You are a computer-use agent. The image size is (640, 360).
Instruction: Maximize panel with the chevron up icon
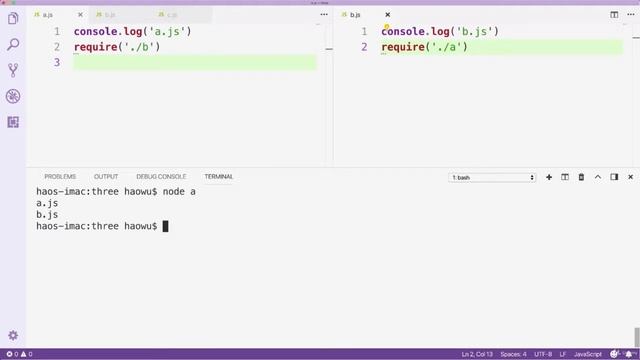[598, 177]
